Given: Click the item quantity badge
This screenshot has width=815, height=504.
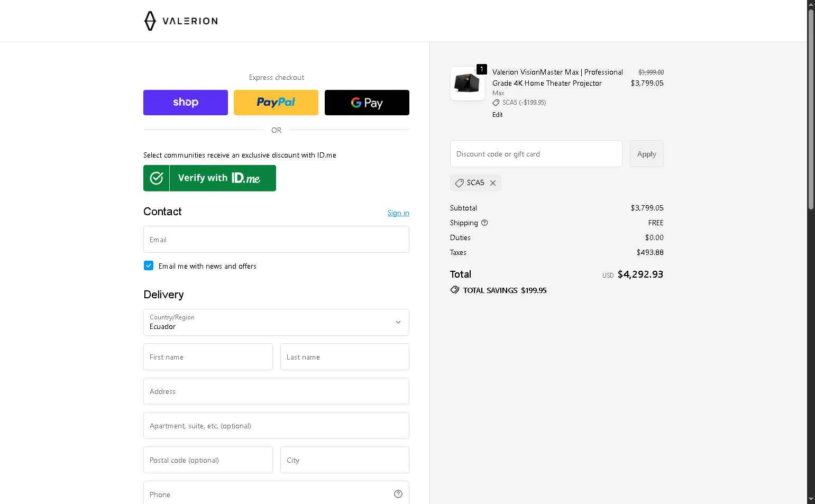Looking at the screenshot, I should click(482, 69).
